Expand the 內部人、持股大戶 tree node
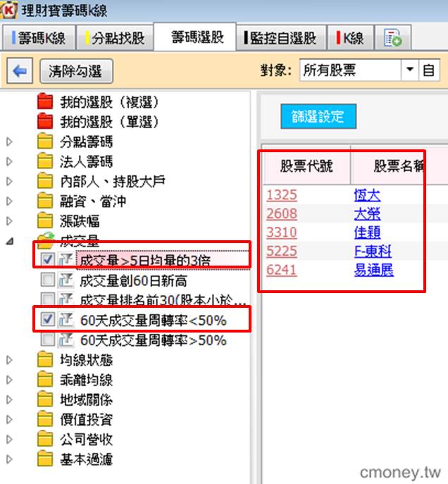 pos(9,182)
